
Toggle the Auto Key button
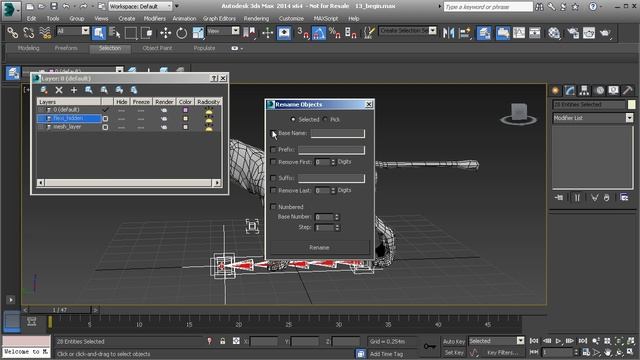453,342
